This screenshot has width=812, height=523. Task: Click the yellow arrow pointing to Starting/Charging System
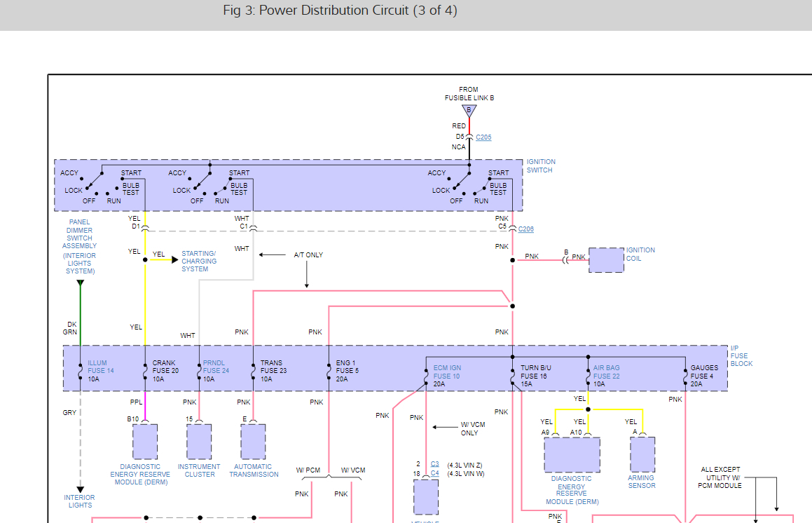click(174, 259)
